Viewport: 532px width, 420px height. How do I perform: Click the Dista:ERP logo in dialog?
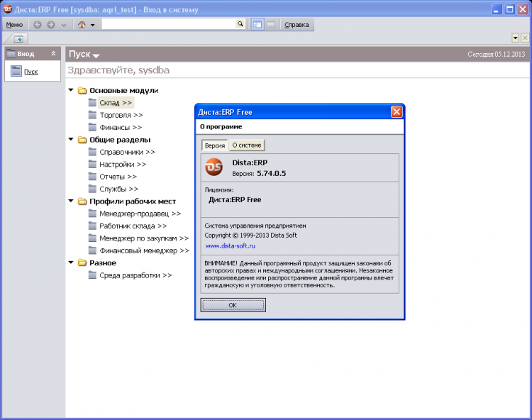[x=214, y=167]
